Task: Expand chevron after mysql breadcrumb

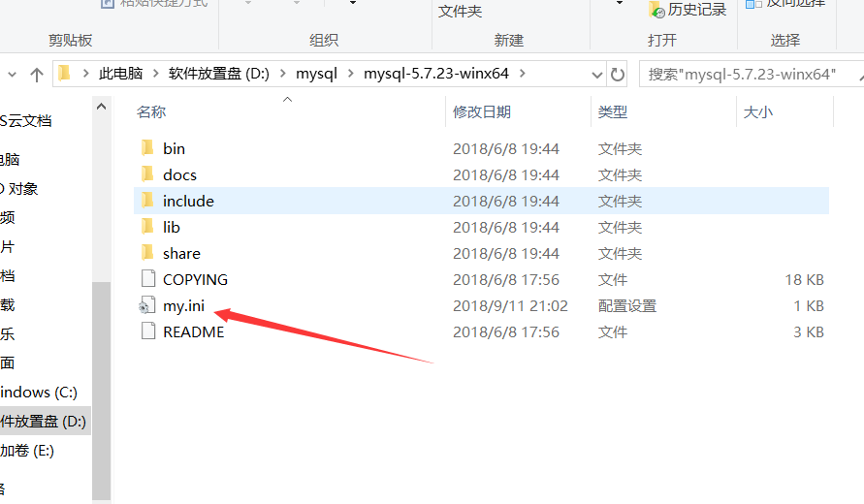Action: 350,74
